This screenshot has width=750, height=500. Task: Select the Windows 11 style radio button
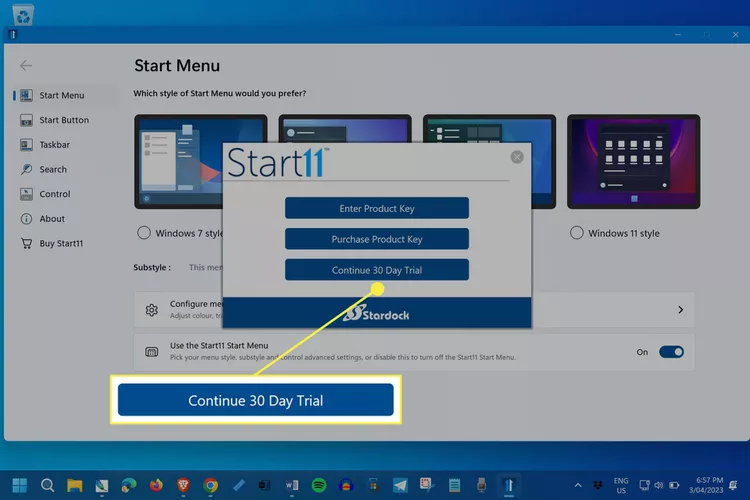[576, 233]
